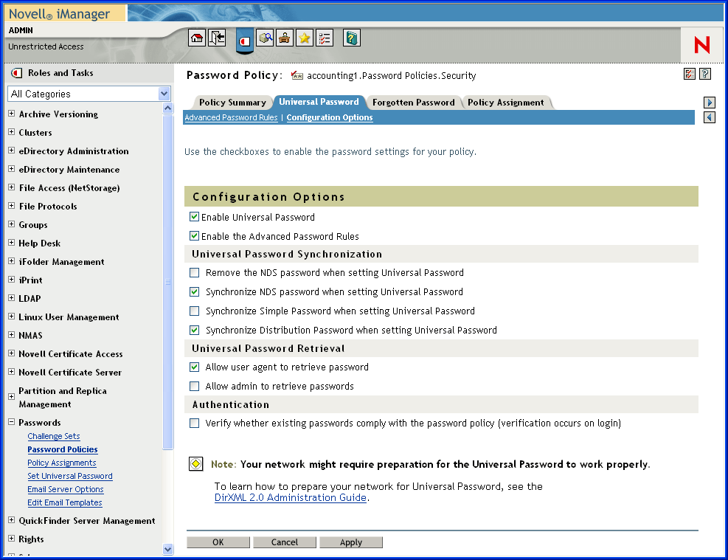728x560 pixels.
Task: Toggle Enable the Advanced Password Rules
Action: [195, 236]
